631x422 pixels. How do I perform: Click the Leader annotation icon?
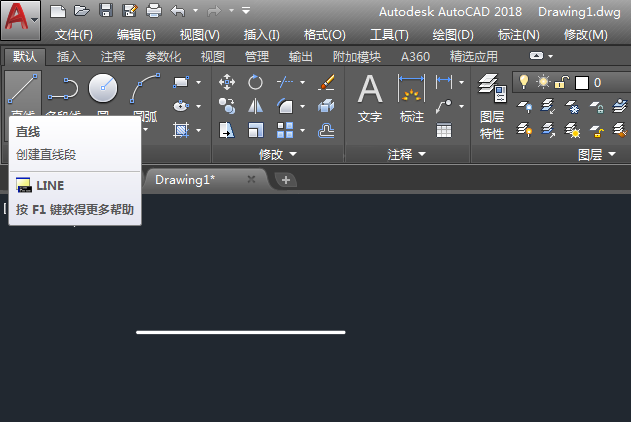444,106
